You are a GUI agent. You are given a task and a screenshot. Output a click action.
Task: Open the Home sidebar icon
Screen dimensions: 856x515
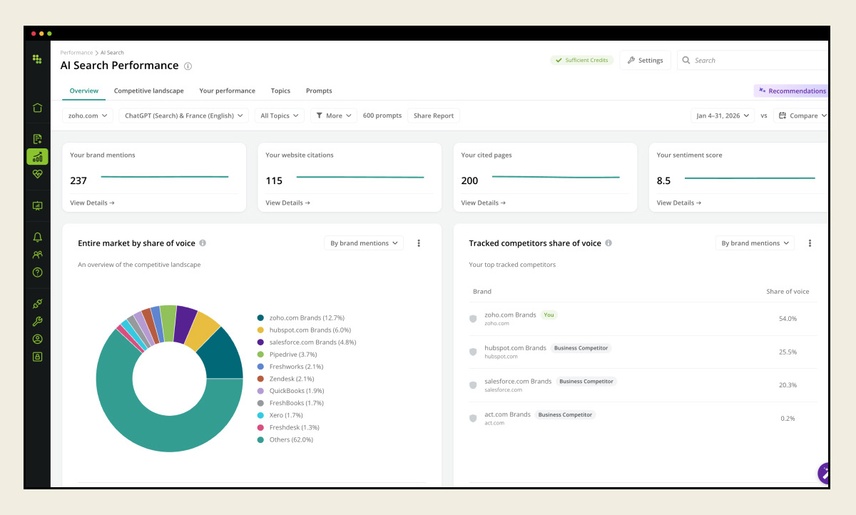click(37, 108)
